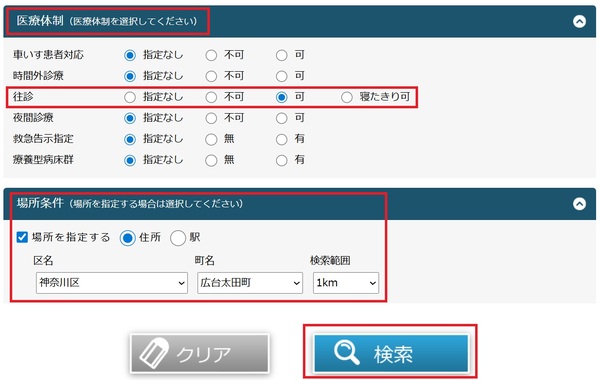Image resolution: width=600 pixels, height=380 pixels.
Task: Click the 町名 field label
Action: pyautogui.click(x=204, y=261)
